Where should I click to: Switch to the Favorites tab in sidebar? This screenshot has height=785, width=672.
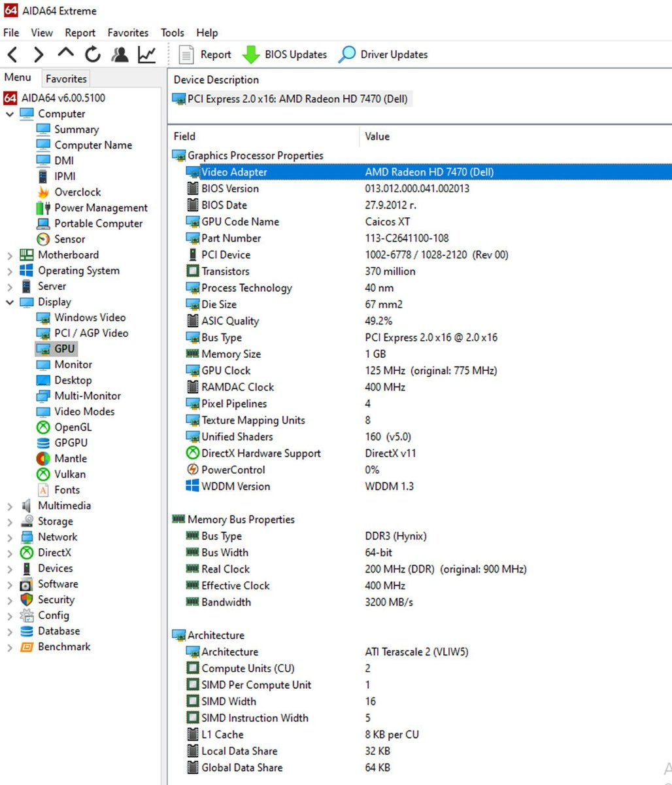tap(66, 78)
